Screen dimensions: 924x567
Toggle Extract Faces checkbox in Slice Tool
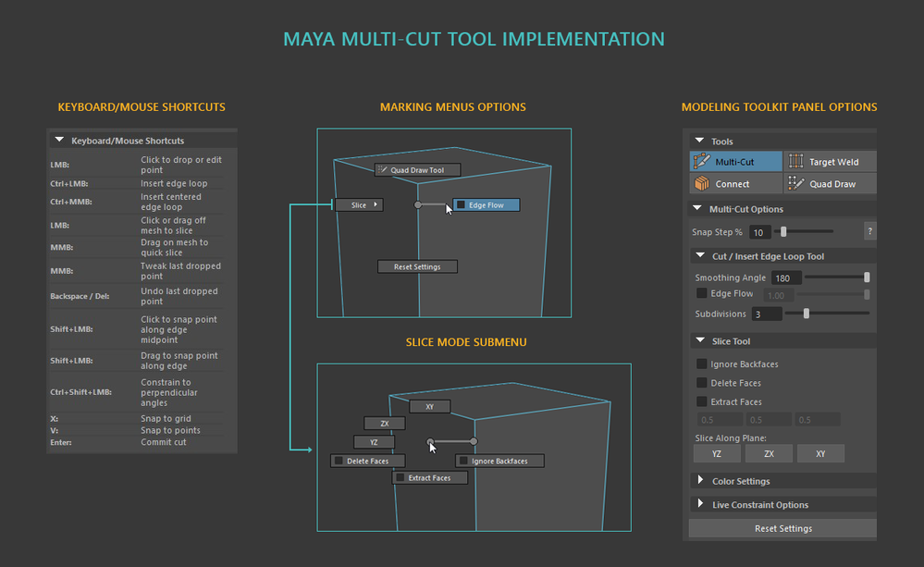tap(701, 401)
